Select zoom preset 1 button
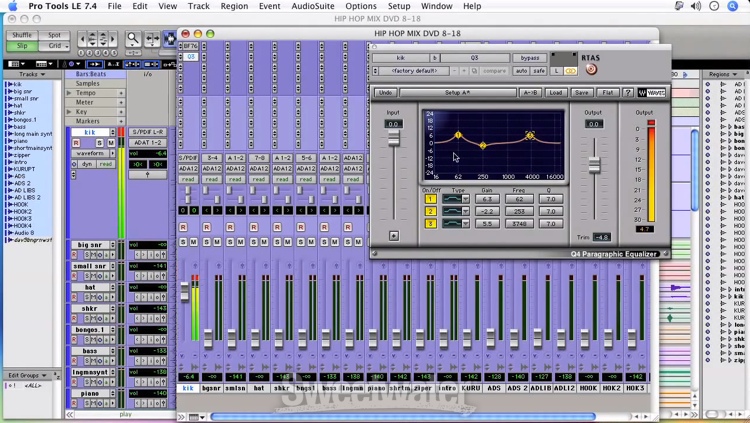This screenshot has height=423, width=750. click(81, 53)
